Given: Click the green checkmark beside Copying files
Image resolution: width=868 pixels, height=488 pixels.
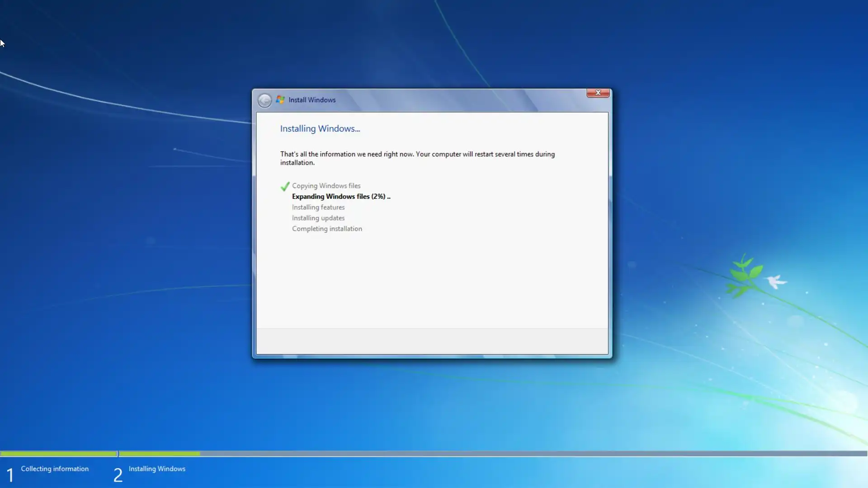Looking at the screenshot, I should point(285,186).
